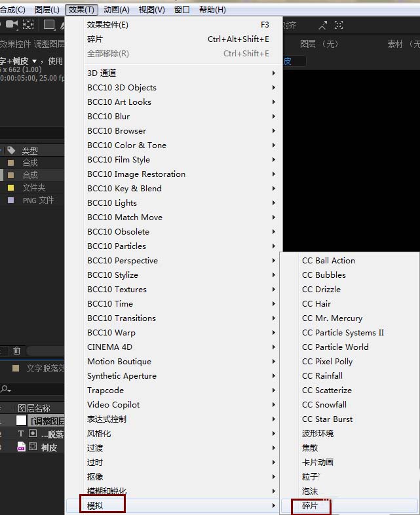Select the rectangle shape tool icon
Viewport: 420px width, 515px height.
[x=49, y=25]
